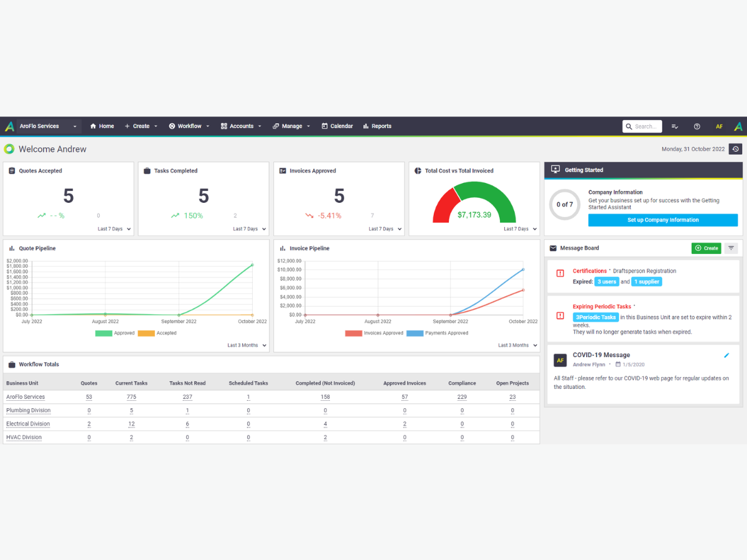Change Invoice Pipeline Last 3 Months range
747x560 pixels.
point(518,345)
